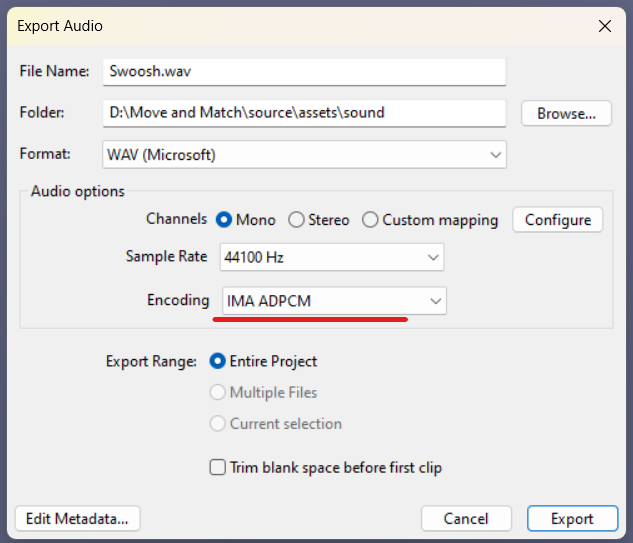Click the Export Audio title bar
This screenshot has height=543, width=633.
tap(300, 26)
